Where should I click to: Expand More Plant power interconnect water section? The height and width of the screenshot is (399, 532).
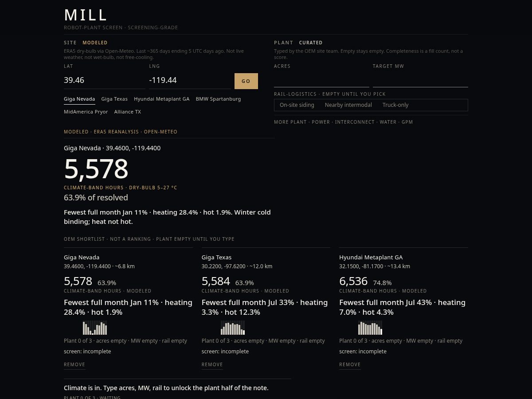(x=344, y=122)
